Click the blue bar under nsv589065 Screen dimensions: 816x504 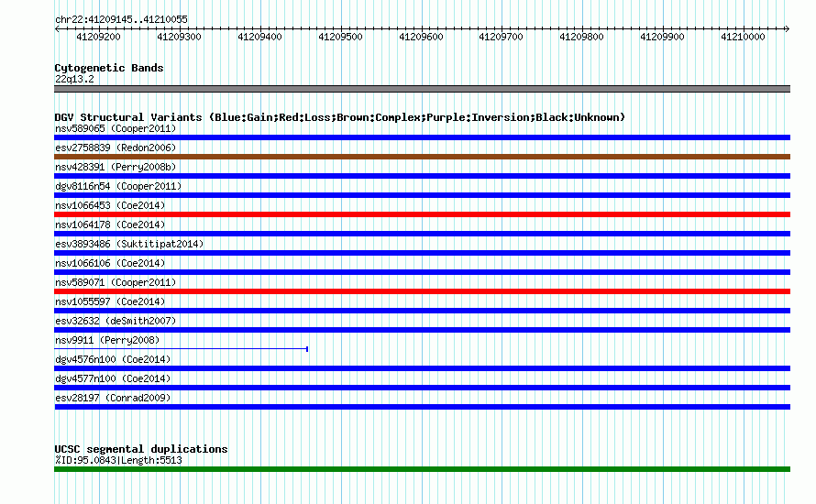(x=422, y=137)
